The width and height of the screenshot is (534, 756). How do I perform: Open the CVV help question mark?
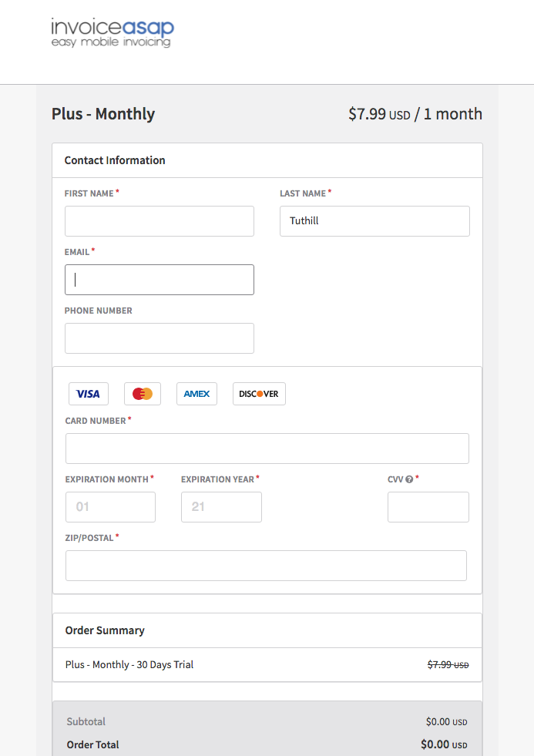point(409,479)
